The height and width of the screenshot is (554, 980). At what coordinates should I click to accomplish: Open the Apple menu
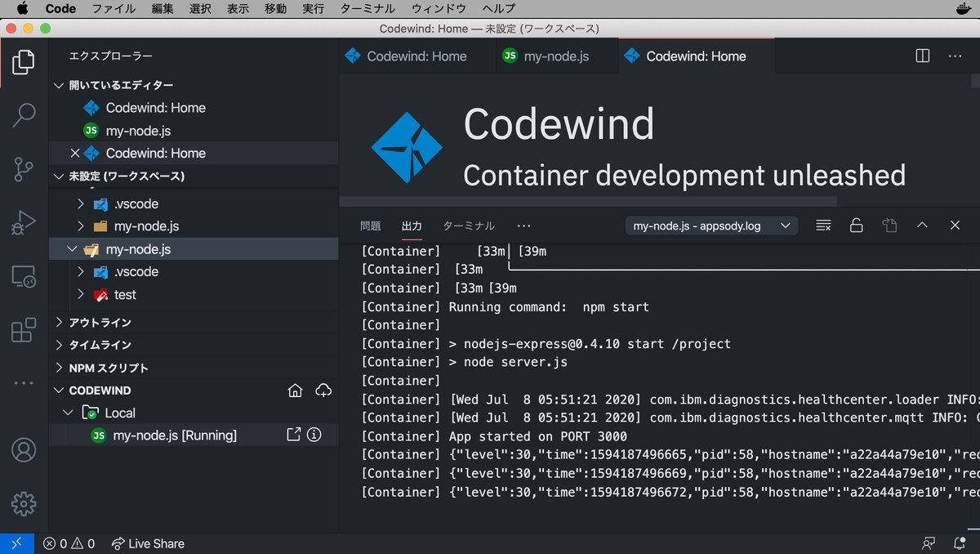[22, 9]
